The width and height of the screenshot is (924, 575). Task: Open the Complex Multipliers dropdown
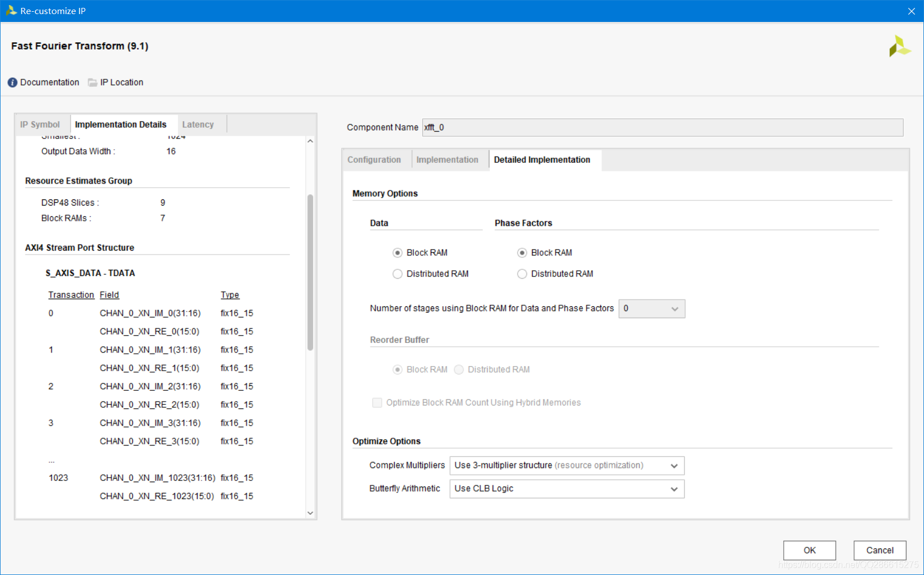pos(567,466)
